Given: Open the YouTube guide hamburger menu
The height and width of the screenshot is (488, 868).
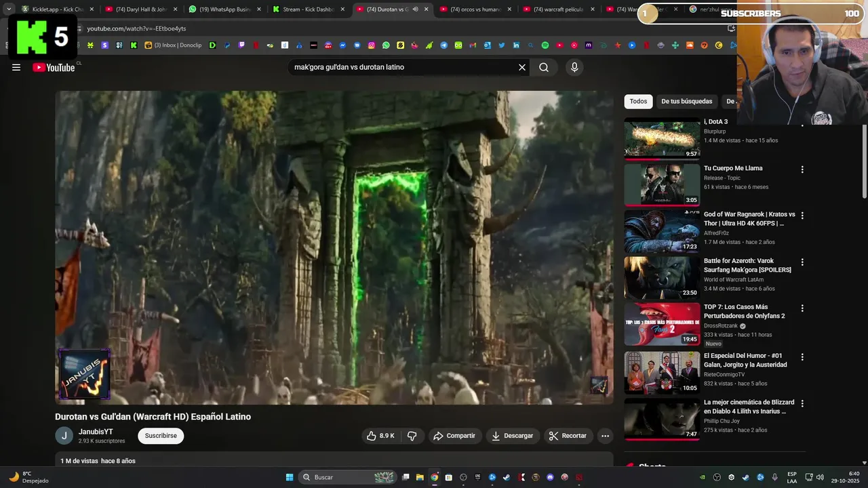Looking at the screenshot, I should coord(16,67).
